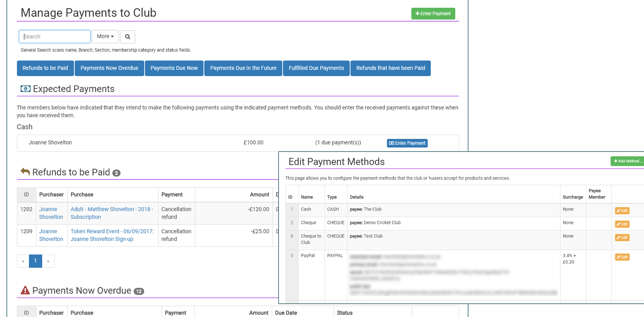This screenshot has width=644, height=317.
Task: Show Refunds that have been Paid
Action: tap(390, 68)
